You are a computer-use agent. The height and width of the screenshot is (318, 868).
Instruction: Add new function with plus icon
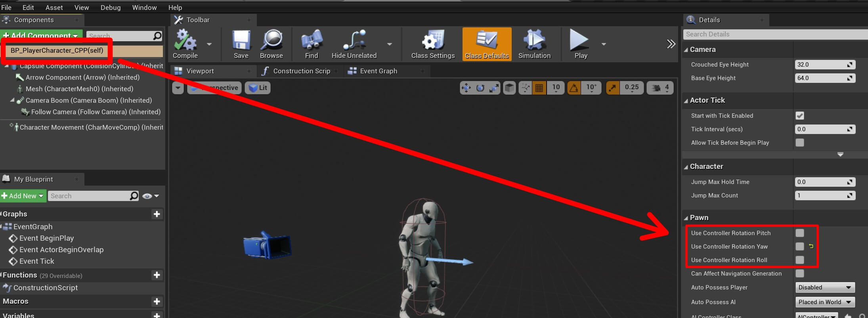coord(157,275)
